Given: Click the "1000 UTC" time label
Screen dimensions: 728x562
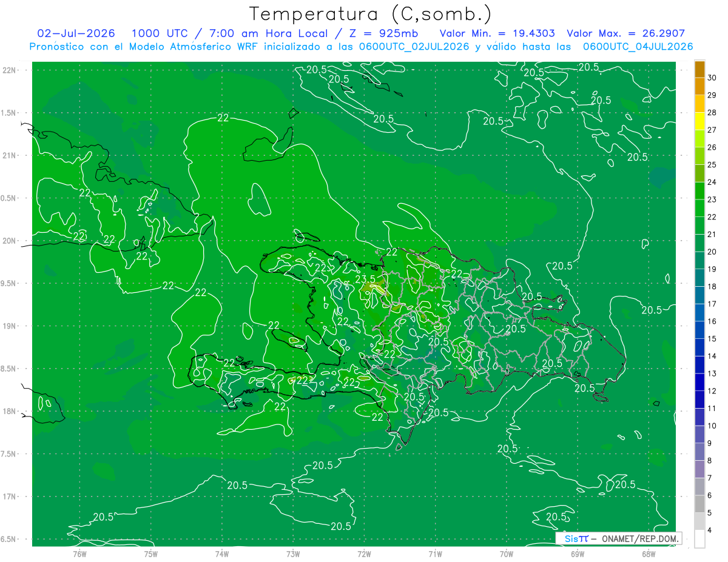Looking at the screenshot, I should [x=159, y=33].
